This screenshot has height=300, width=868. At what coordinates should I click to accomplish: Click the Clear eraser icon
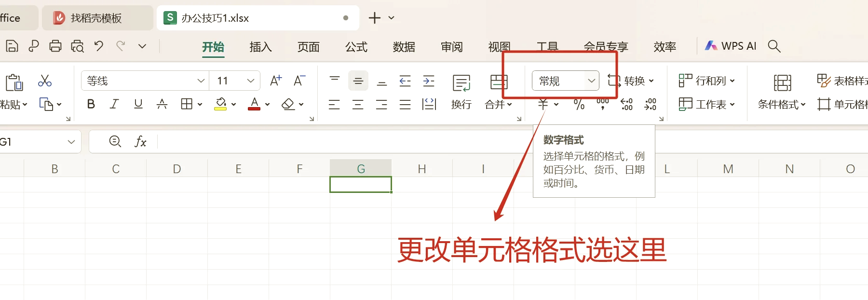coord(288,104)
